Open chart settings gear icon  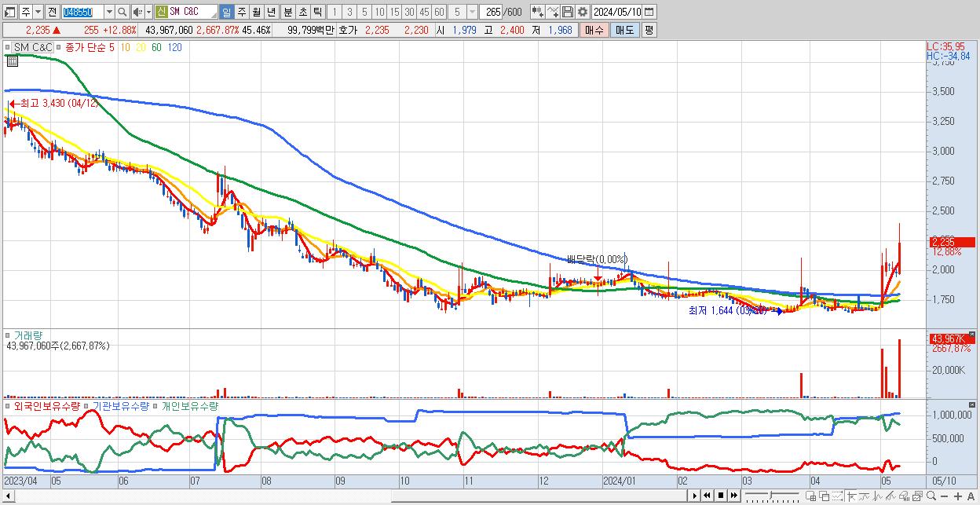coord(583,12)
